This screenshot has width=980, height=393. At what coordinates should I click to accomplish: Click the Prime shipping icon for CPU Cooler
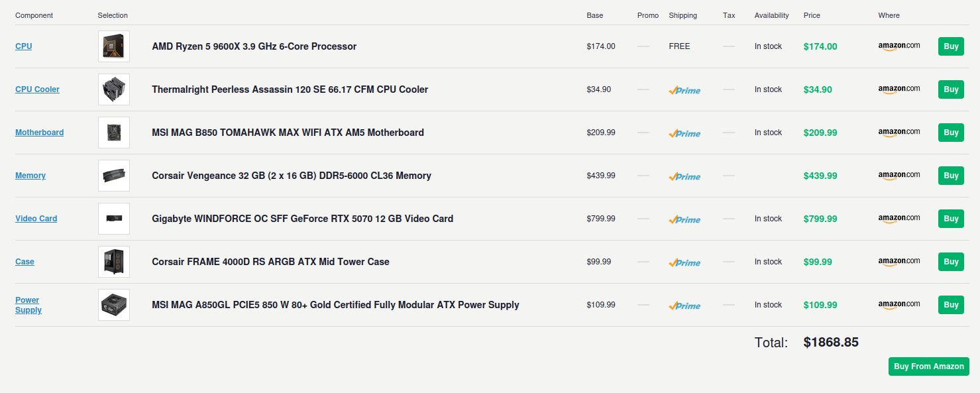pyautogui.click(x=684, y=90)
